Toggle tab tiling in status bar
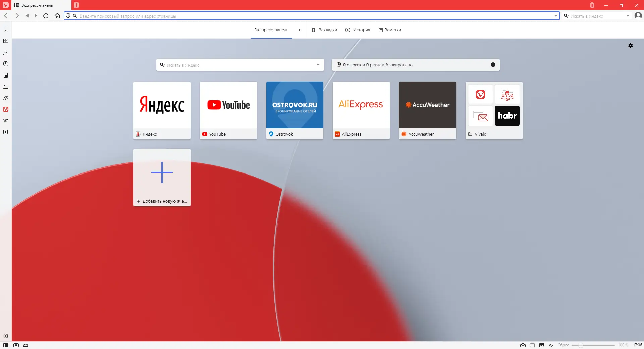This screenshot has height=349, width=644. [x=16, y=345]
